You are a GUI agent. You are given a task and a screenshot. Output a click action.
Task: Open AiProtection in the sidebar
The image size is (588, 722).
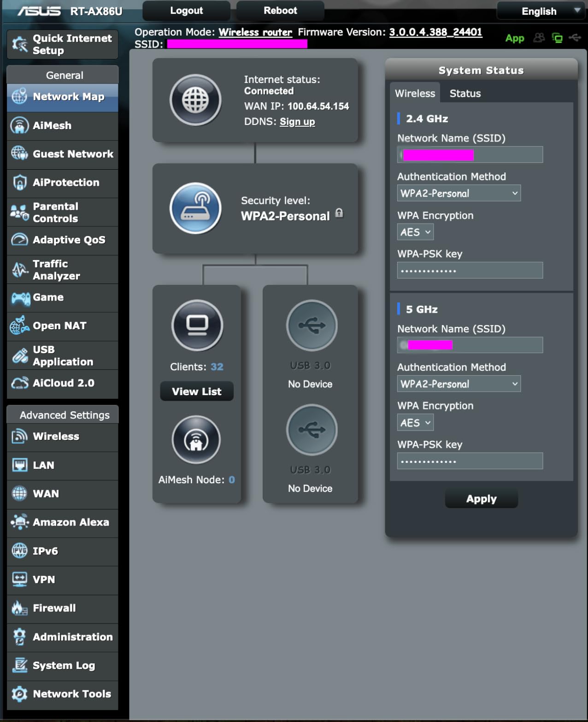pos(63,183)
